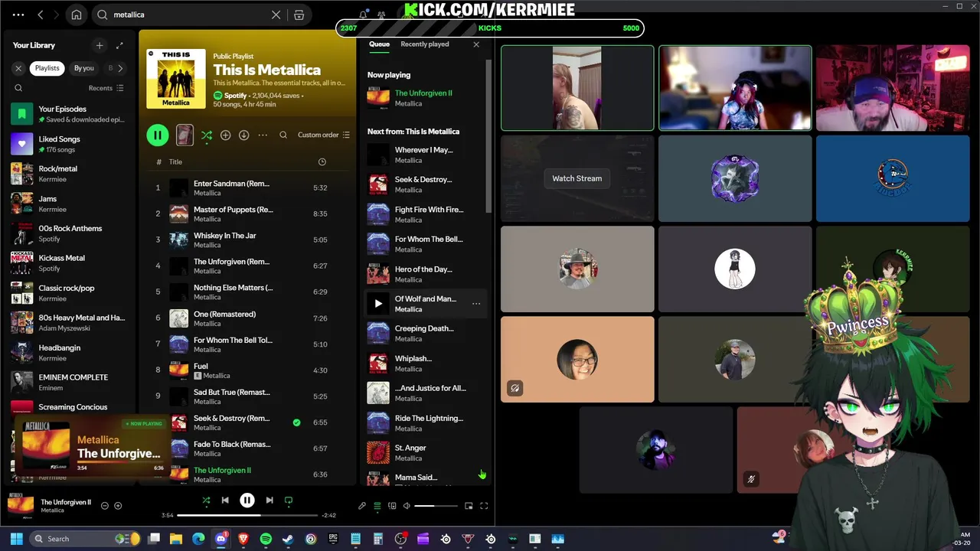The image size is (980, 551).
Task: Open EMINEM COMPLETE playlist
Action: click(x=69, y=382)
